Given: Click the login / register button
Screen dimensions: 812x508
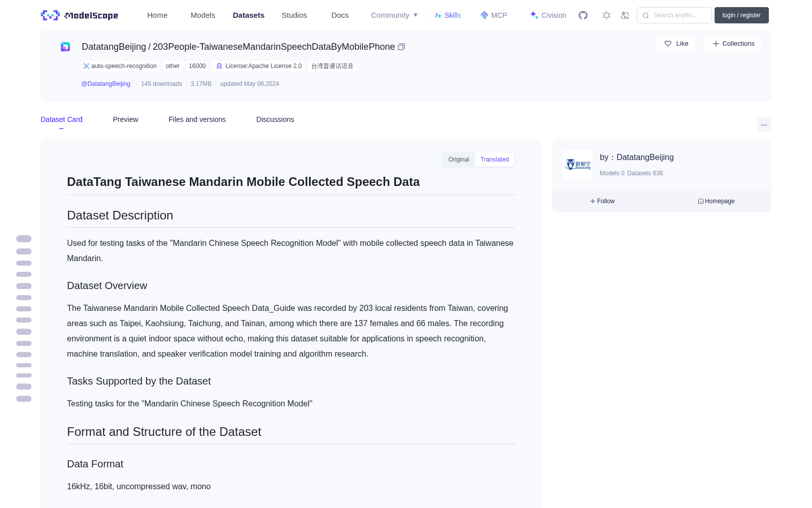Looking at the screenshot, I should [741, 15].
